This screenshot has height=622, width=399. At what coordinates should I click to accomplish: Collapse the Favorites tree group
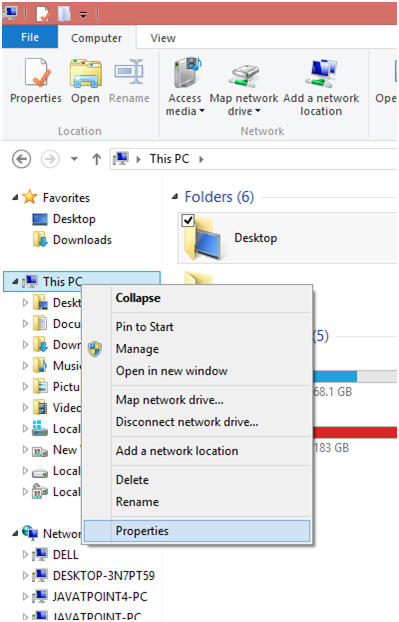pos(15,197)
